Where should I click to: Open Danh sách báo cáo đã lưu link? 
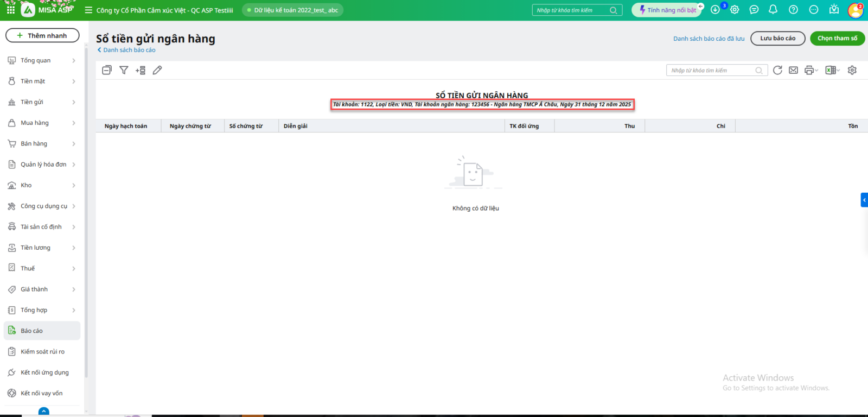click(x=709, y=39)
